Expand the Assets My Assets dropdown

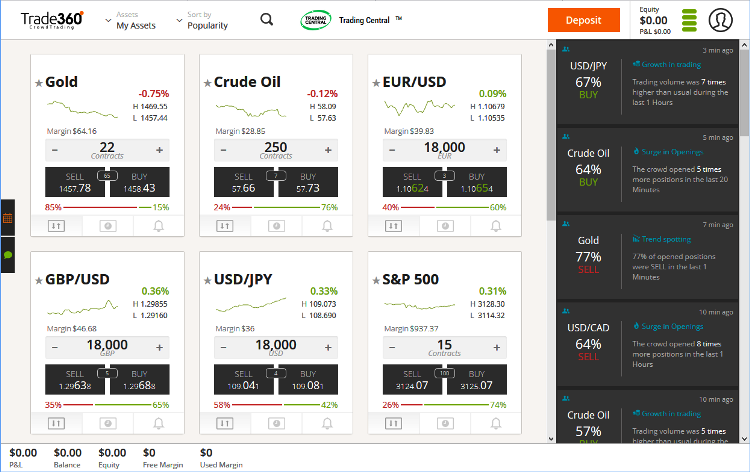click(x=131, y=21)
